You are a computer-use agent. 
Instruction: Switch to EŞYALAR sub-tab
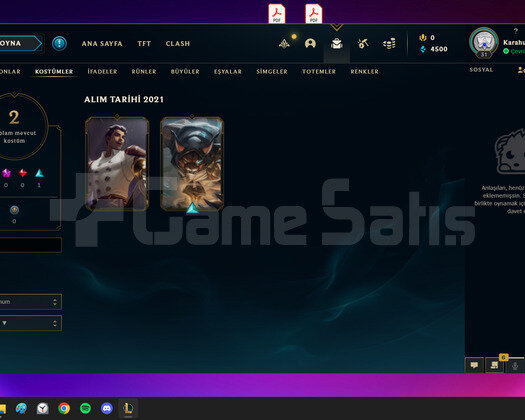click(228, 71)
